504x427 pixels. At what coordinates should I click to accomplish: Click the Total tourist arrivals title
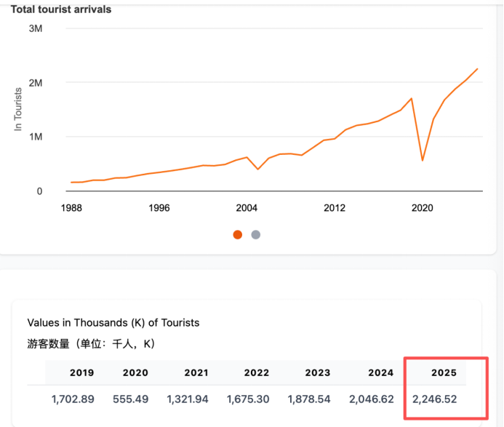(61, 9)
